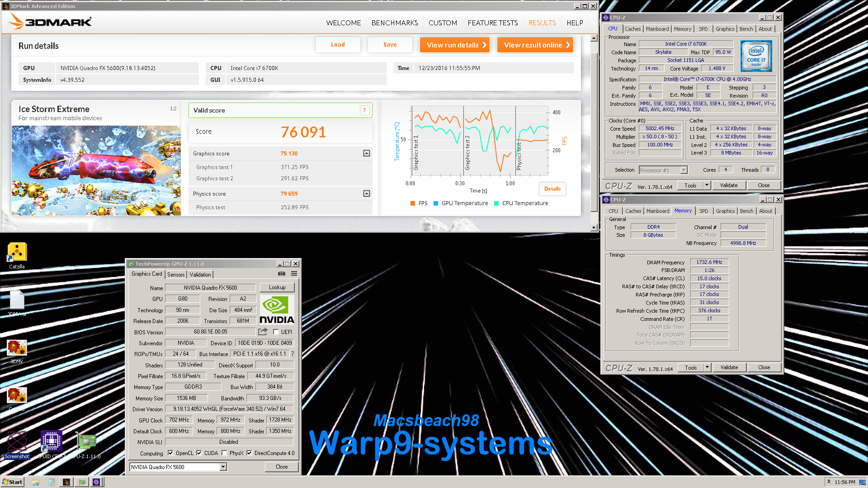Toggle the PhysX checkbox
The width and height of the screenshot is (868, 488).
[x=224, y=453]
